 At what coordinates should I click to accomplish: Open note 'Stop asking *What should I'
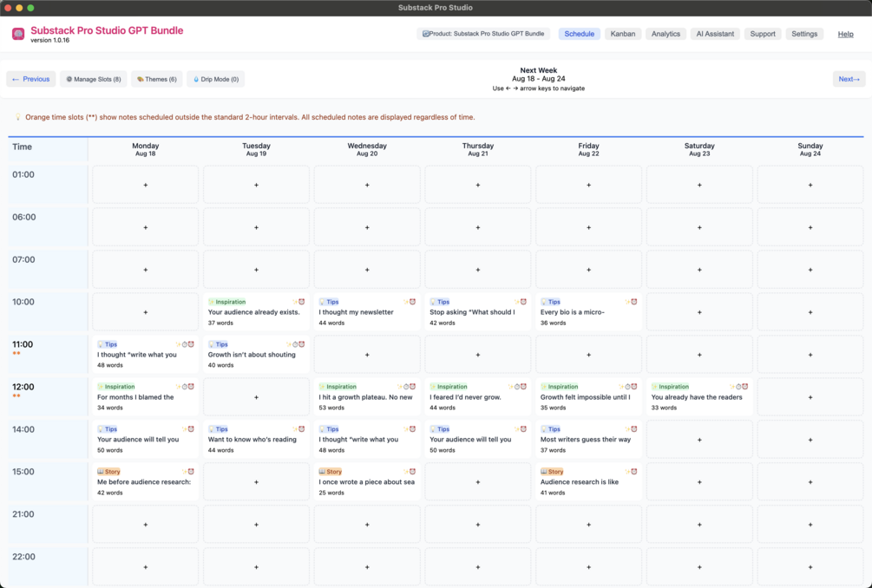tap(478, 312)
